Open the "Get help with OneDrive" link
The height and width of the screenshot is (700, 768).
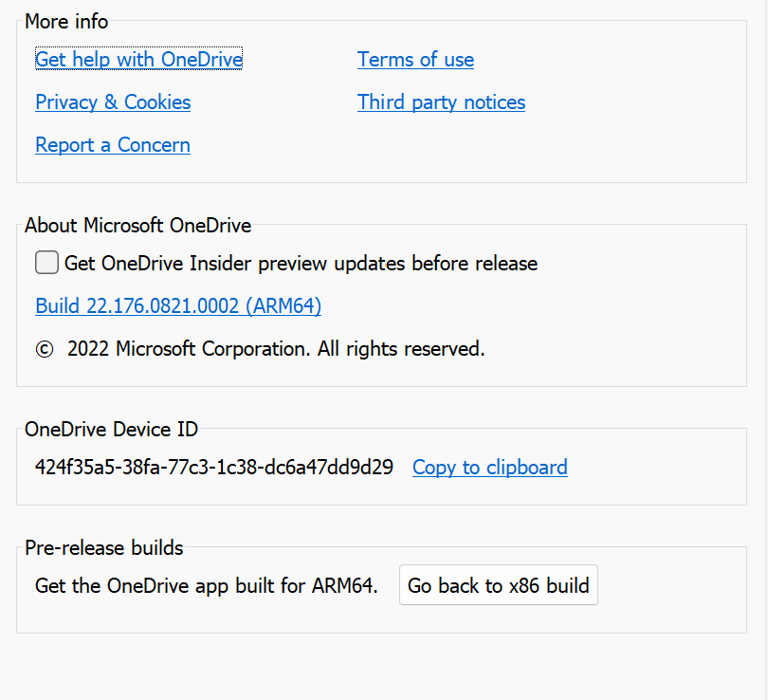(138, 59)
